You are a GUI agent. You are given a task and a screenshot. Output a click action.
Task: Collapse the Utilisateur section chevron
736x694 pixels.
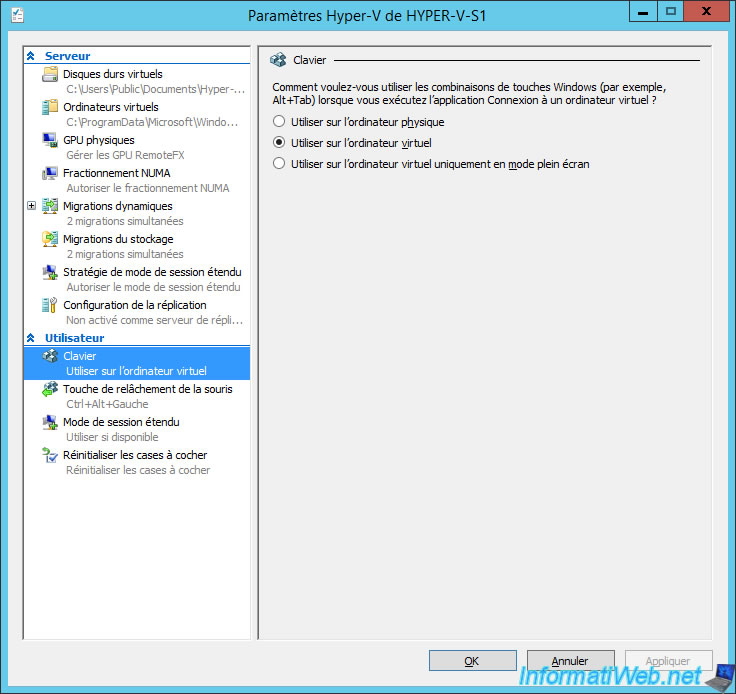[x=31, y=338]
